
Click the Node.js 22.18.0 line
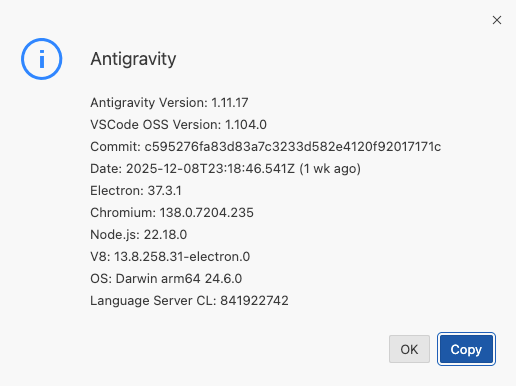[x=139, y=235]
